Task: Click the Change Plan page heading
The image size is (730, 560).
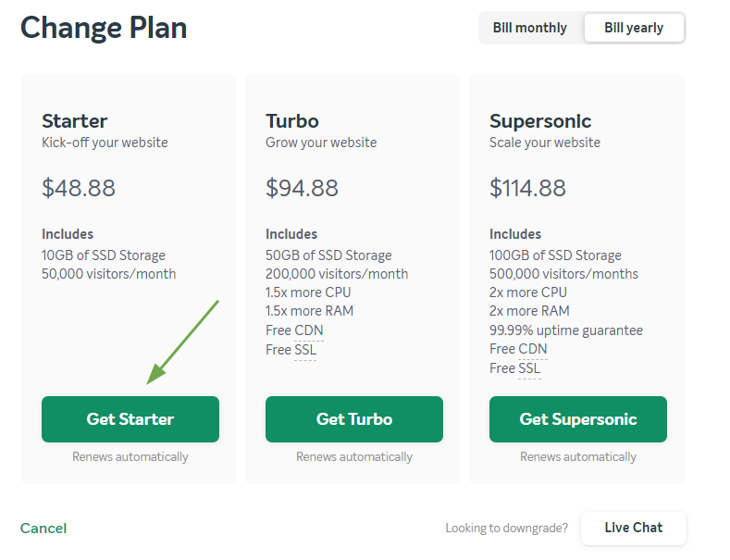Action: coord(104,28)
